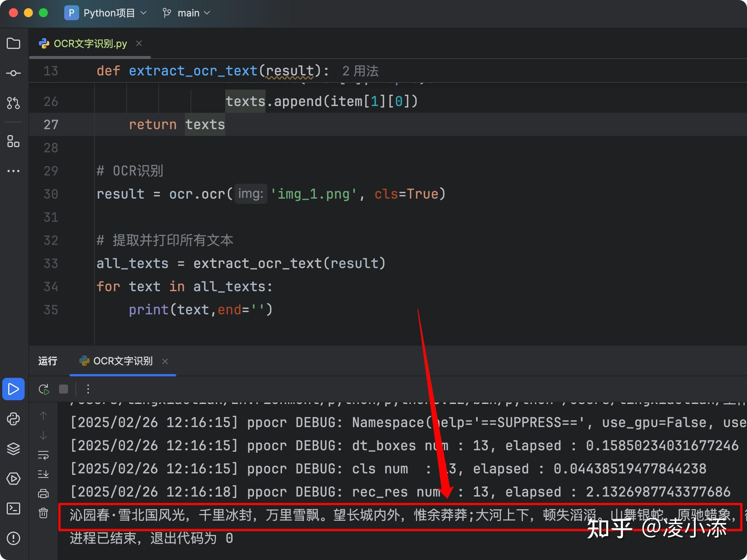Rerun the OCR文字识别 script
The image size is (747, 560).
[44, 389]
